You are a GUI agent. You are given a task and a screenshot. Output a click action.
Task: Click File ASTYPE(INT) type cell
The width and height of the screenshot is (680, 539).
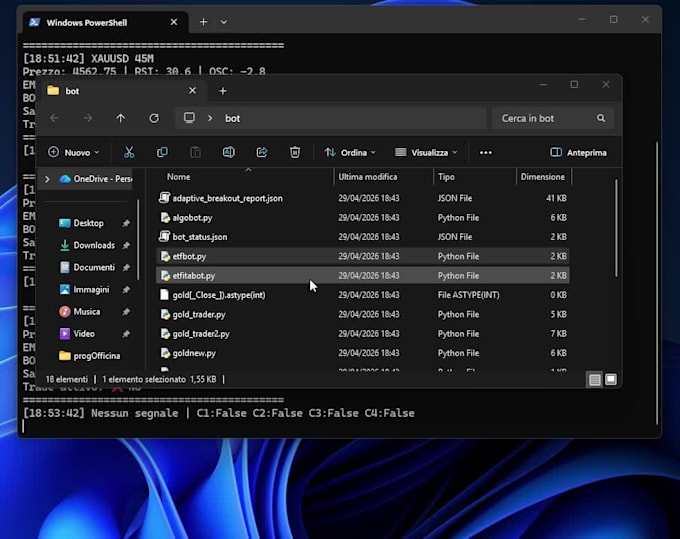[468, 295]
